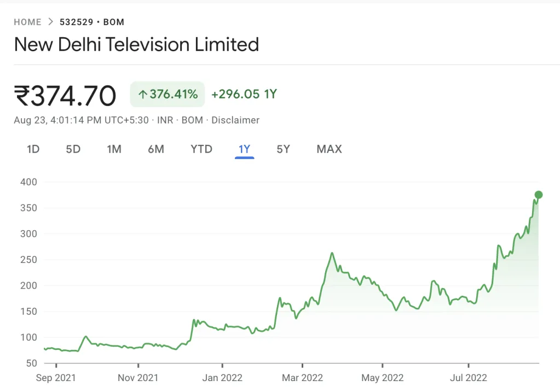Screen dimensions: 560x392
Task: Click the breadcrumb chevron arrow
Action: click(x=50, y=22)
